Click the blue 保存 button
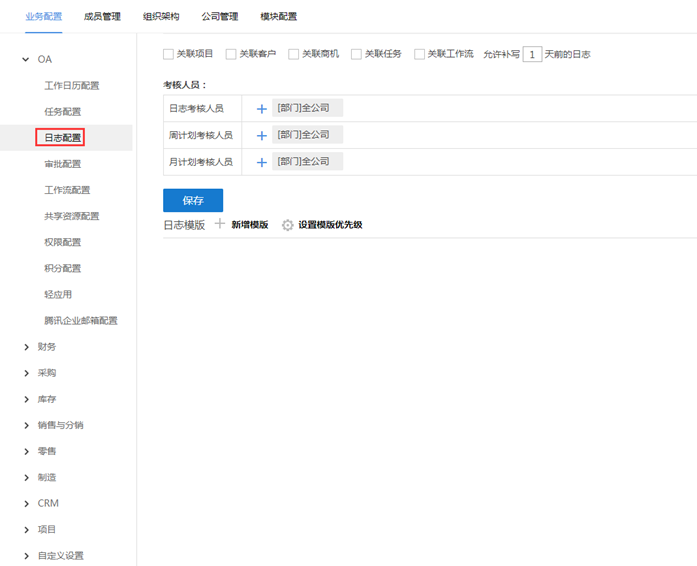Screen dimensions: 697x566 193,201
